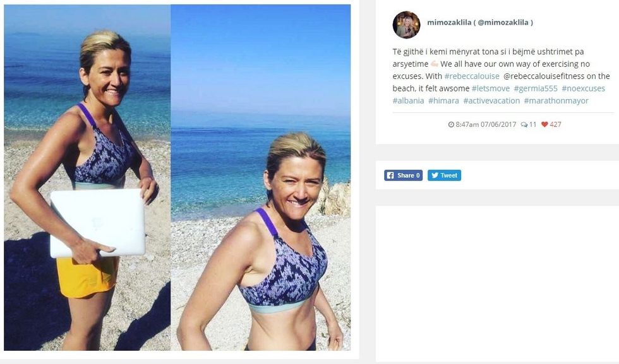
Task: Open the #activevacation hashtag
Action: [491, 100]
